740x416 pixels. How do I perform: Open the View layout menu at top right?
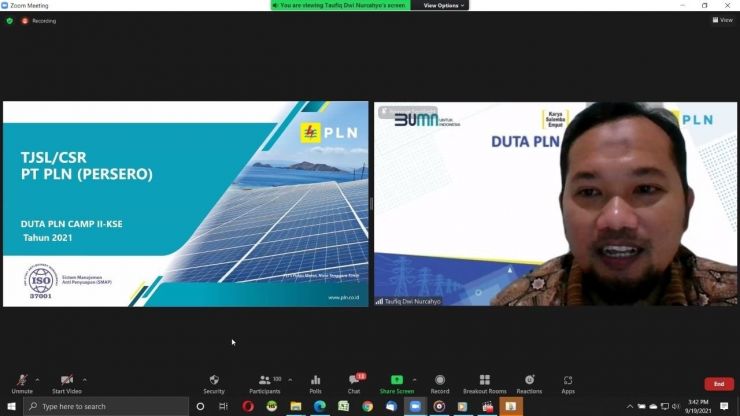click(723, 20)
